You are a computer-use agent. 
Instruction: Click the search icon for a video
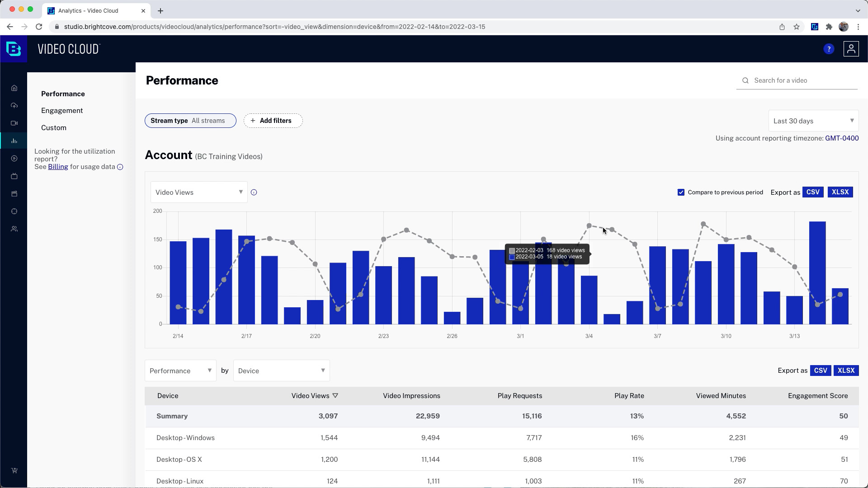click(x=746, y=80)
